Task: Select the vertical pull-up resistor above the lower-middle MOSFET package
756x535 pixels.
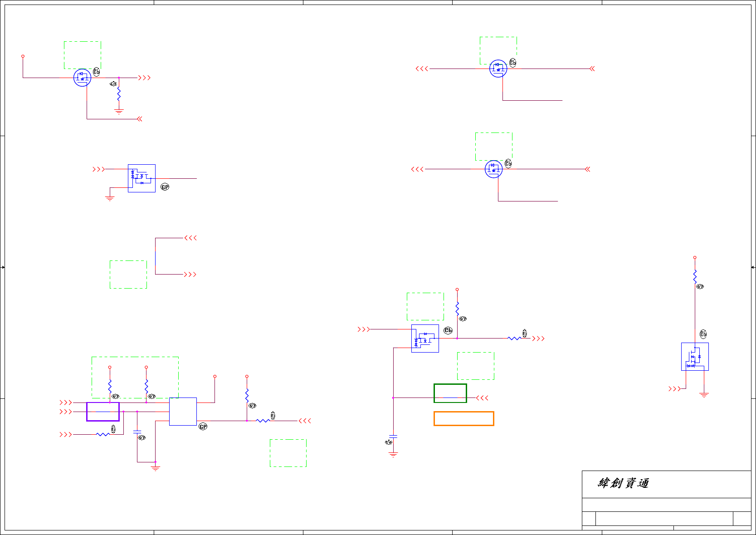Action: click(x=457, y=309)
